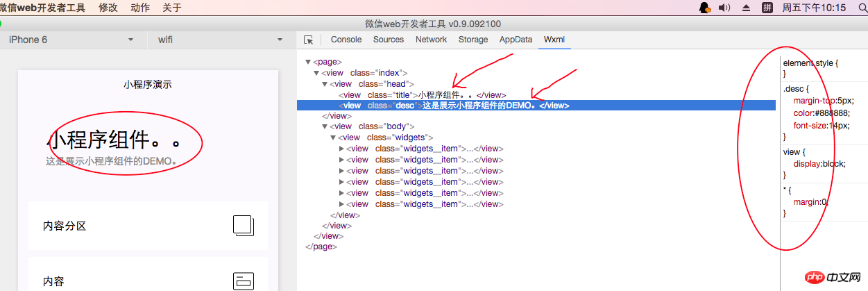
Task: Tap the 内容分区 list item in preview
Action: click(x=148, y=226)
